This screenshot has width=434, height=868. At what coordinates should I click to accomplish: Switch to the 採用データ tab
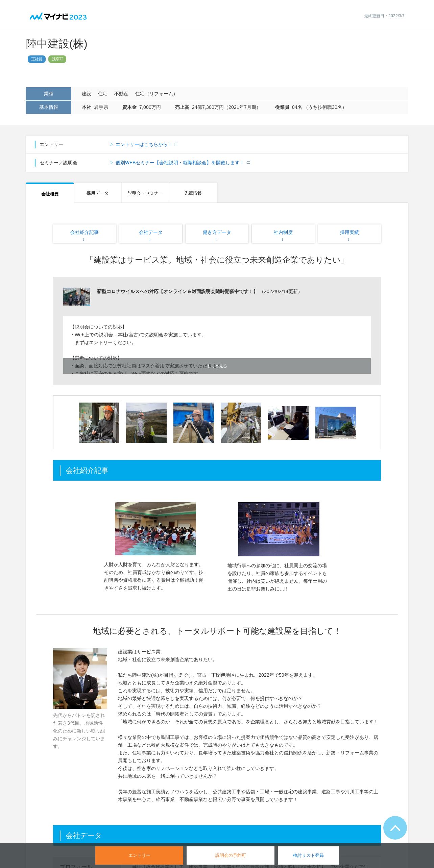click(x=97, y=193)
